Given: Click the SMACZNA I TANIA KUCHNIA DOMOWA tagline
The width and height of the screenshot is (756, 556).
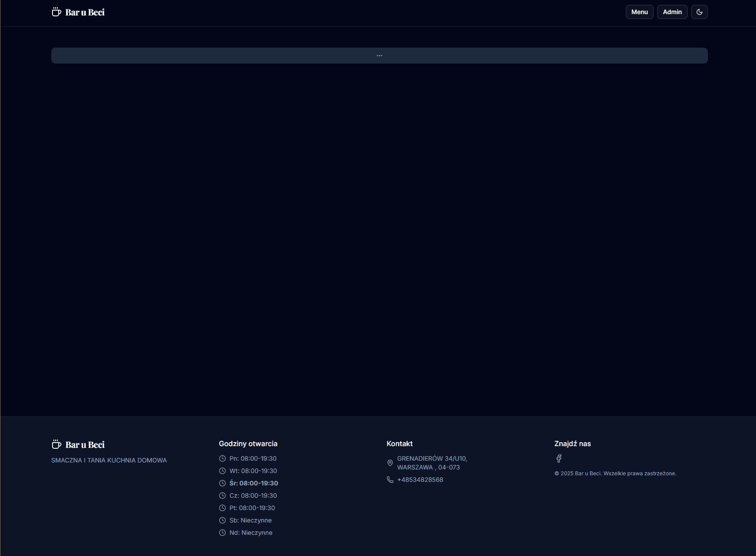Looking at the screenshot, I should tap(109, 460).
